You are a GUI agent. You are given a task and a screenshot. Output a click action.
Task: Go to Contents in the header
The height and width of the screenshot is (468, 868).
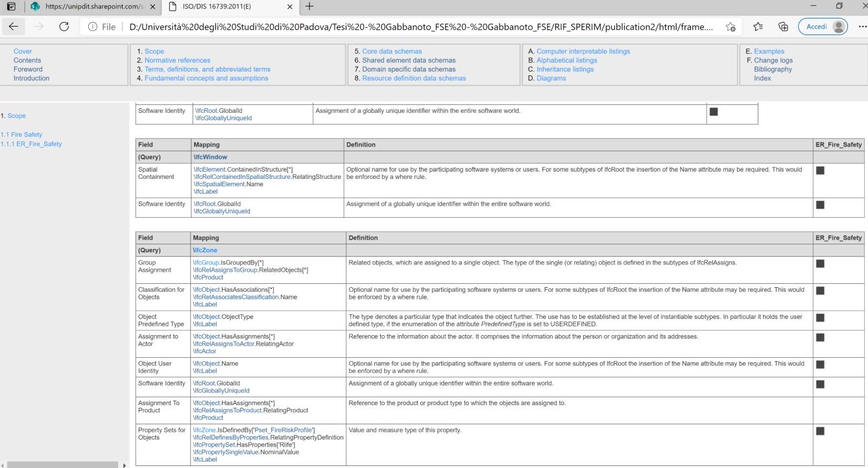click(27, 60)
